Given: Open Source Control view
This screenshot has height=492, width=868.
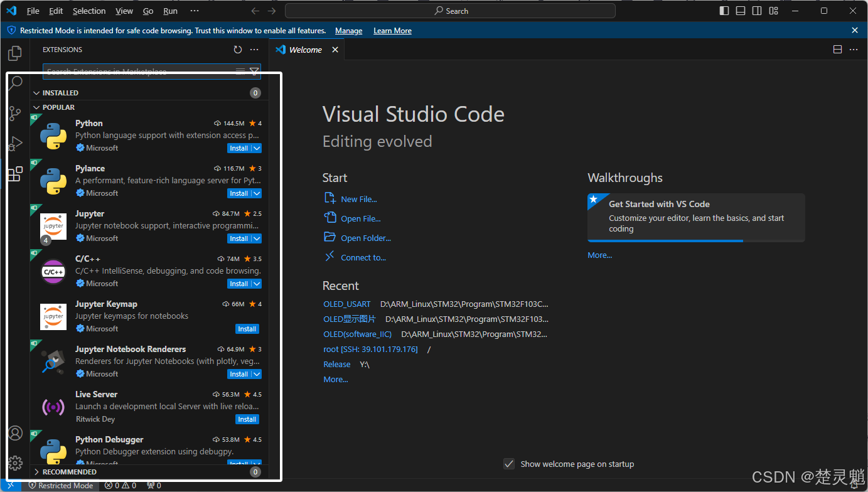Looking at the screenshot, I should click(x=15, y=114).
